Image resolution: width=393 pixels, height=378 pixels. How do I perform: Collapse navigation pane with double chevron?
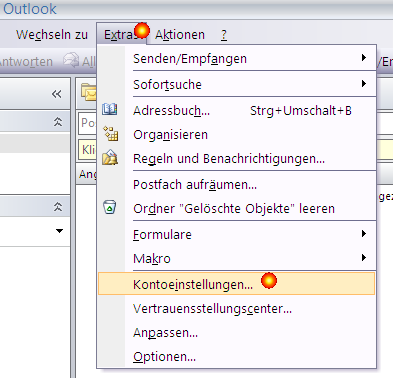click(x=57, y=94)
